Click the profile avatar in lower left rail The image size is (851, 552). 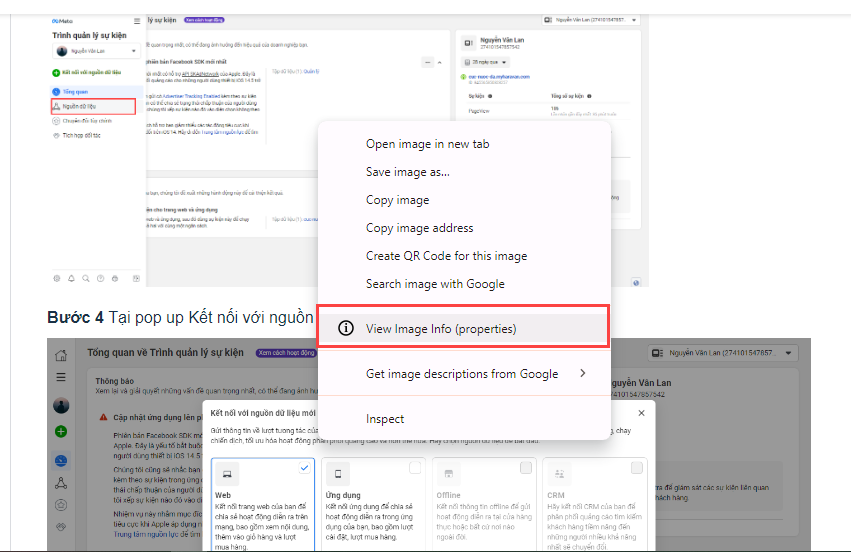(x=61, y=405)
